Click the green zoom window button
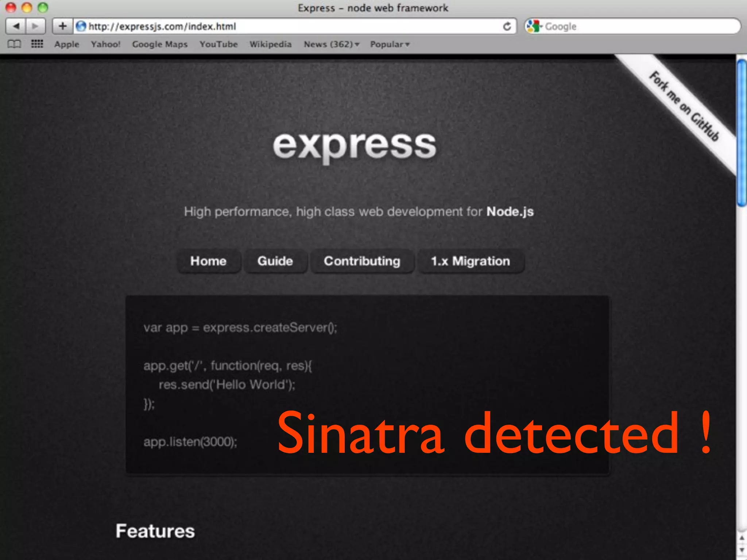 (x=43, y=7)
